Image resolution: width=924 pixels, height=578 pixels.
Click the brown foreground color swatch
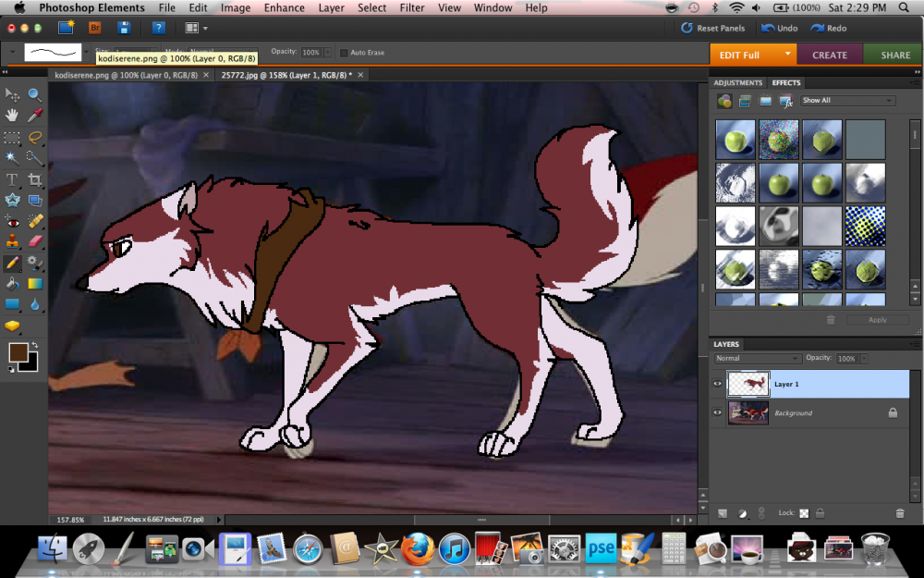[17, 351]
